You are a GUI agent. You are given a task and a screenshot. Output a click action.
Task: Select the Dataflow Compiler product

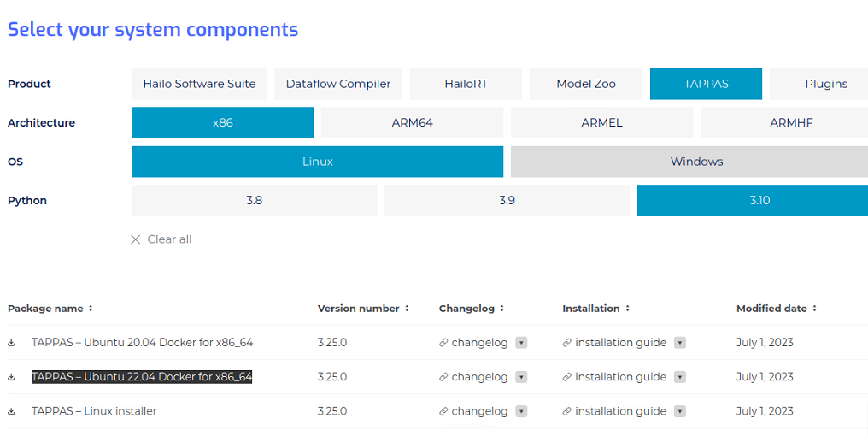tap(338, 85)
